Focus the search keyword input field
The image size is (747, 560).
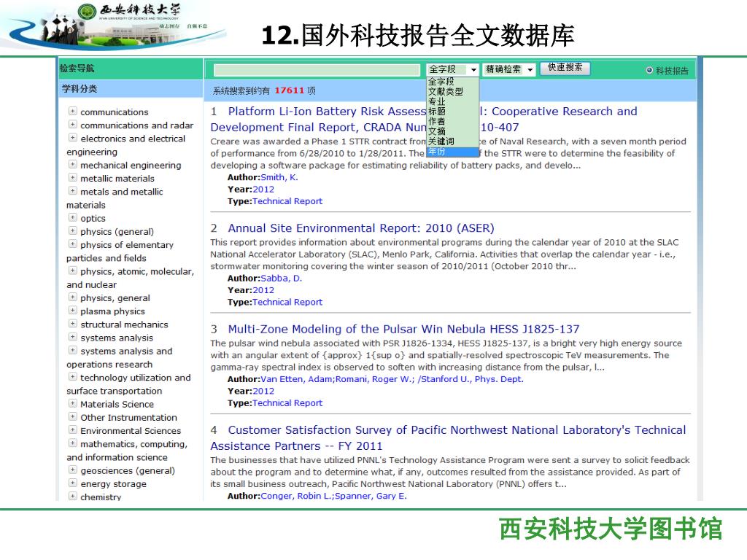point(317,70)
